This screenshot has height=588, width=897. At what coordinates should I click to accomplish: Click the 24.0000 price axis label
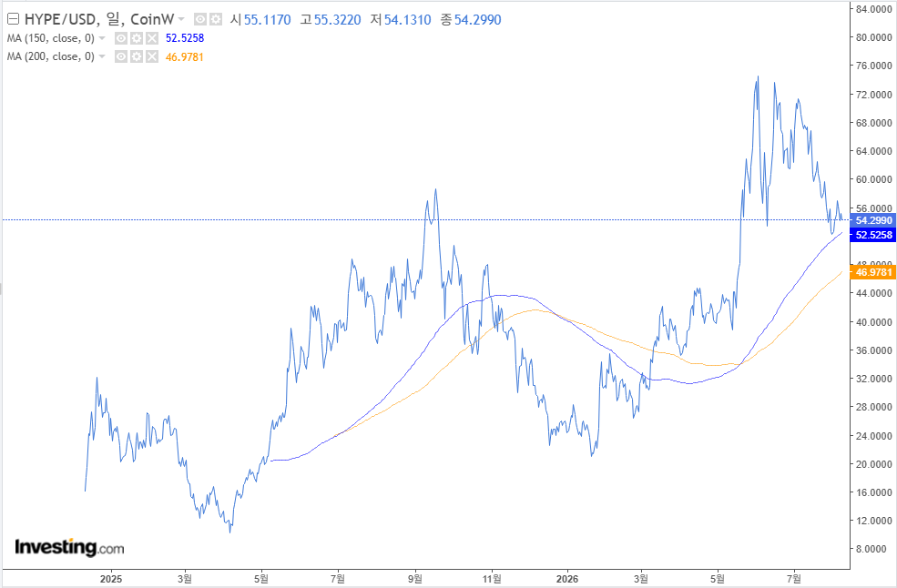(873, 436)
